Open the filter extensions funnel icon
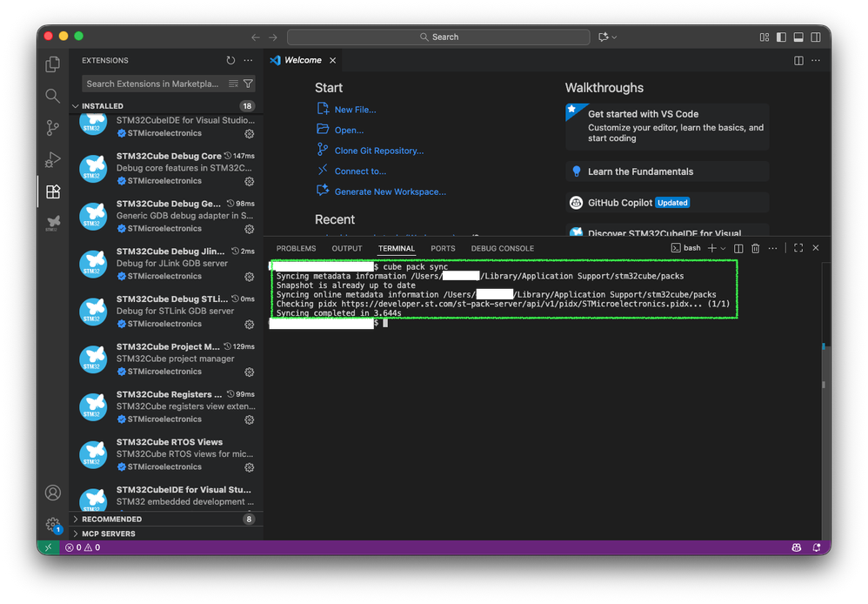 click(248, 84)
